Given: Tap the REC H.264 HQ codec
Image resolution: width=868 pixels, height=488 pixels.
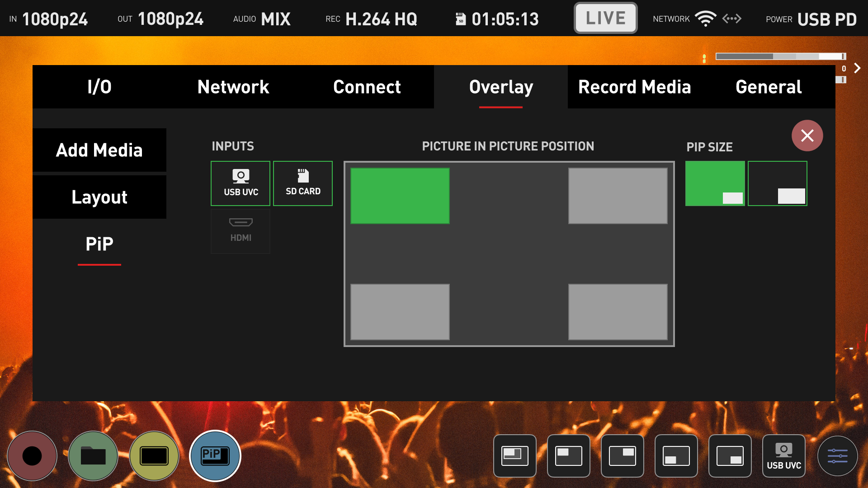Looking at the screenshot, I should click(372, 19).
